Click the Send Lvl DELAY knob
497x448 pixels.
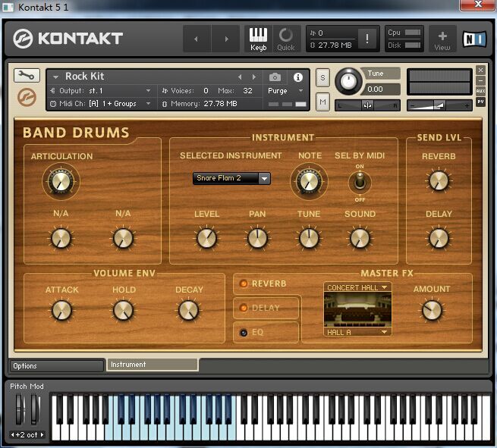pyautogui.click(x=439, y=238)
